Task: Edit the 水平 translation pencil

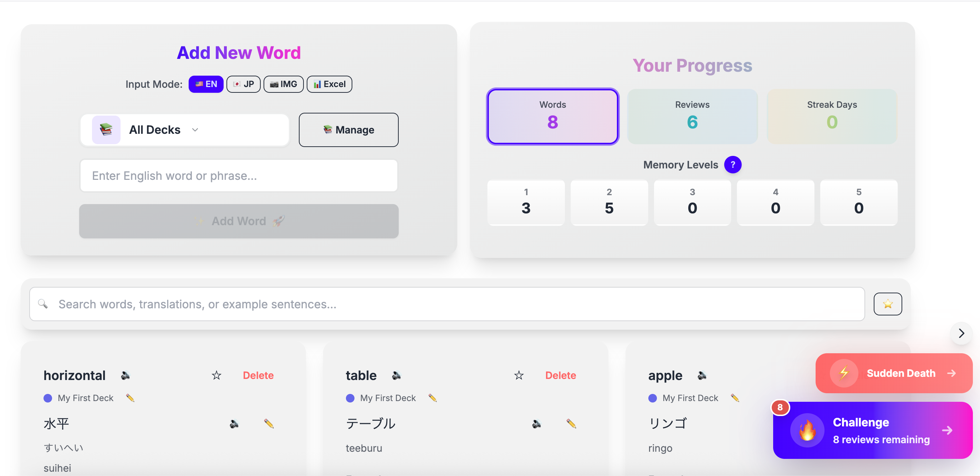Action: point(269,424)
